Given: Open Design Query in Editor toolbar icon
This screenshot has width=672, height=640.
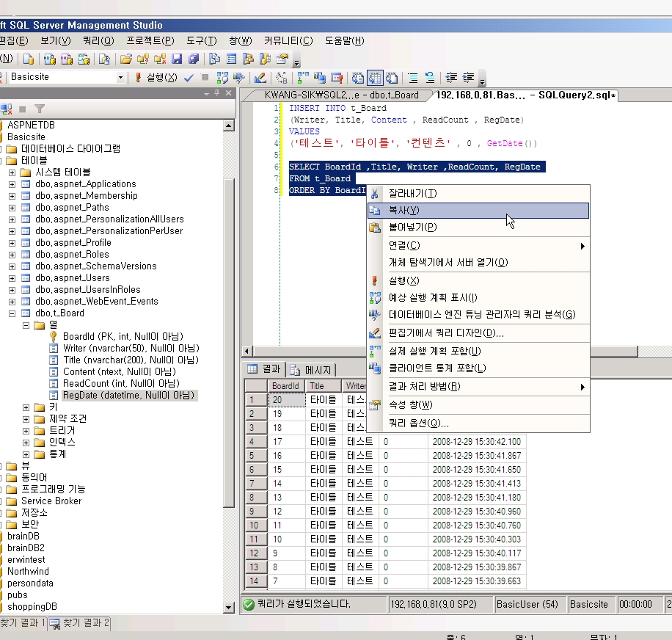Looking at the screenshot, I should click(x=260, y=78).
